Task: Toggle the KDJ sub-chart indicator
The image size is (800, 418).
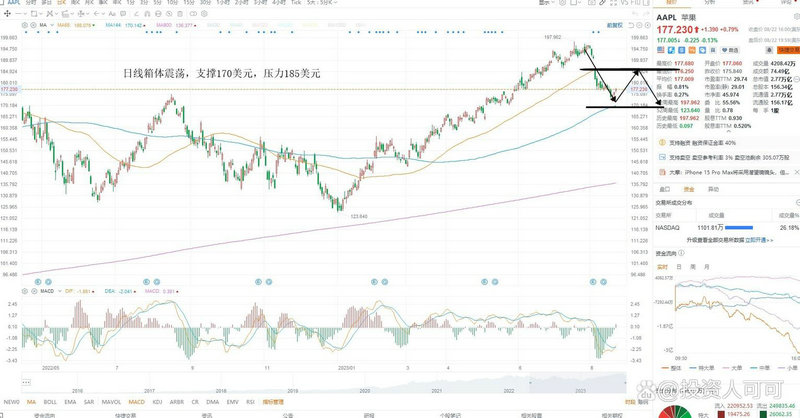Action: pos(159,401)
